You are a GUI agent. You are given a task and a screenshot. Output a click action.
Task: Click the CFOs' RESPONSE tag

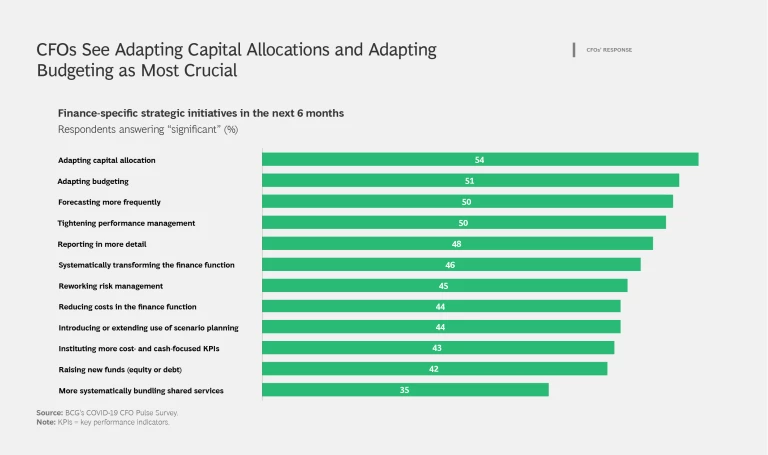(x=608, y=50)
